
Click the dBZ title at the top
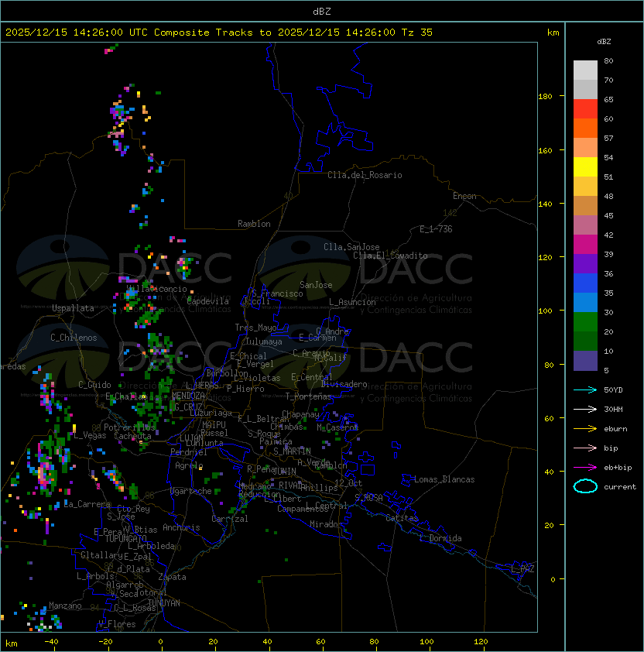pos(321,11)
